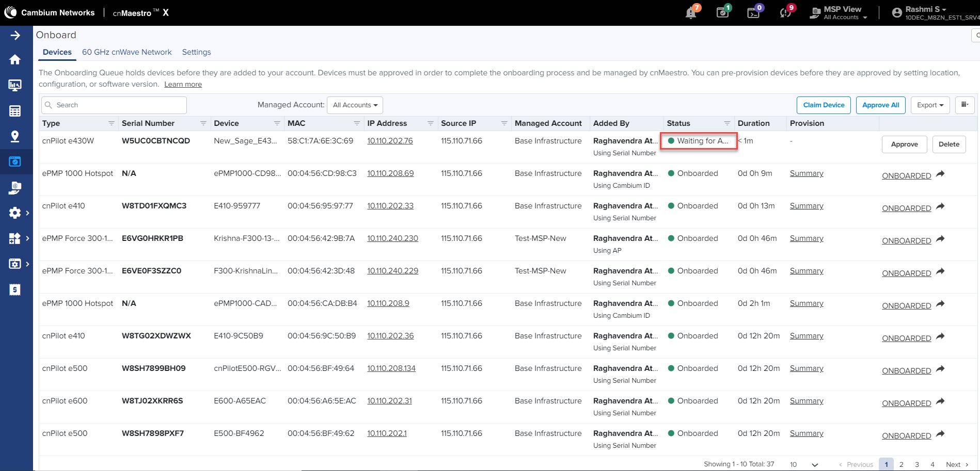Switch to the Devices tab
980x471 pixels.
coord(57,52)
